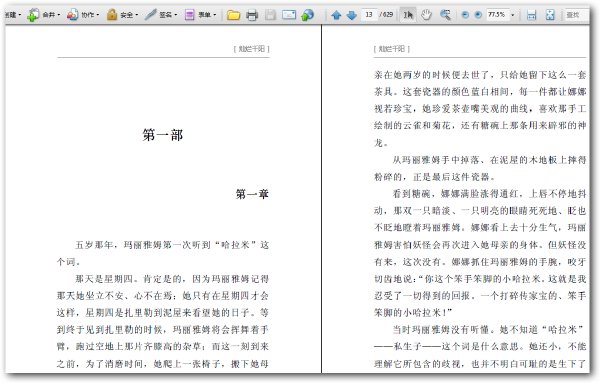Click the line "粉碎的，正是最后这件瓷器。"

coord(435,177)
